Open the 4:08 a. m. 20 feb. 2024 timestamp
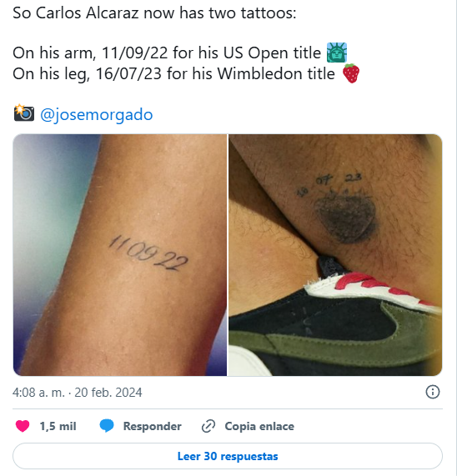The width and height of the screenshot is (457, 476). point(77,393)
